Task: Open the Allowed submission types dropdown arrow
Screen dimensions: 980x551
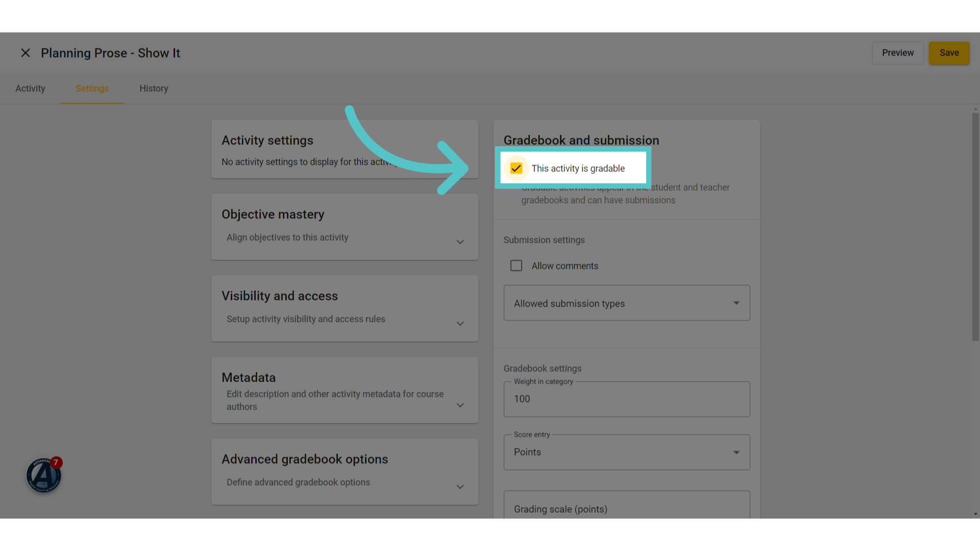Action: point(736,303)
